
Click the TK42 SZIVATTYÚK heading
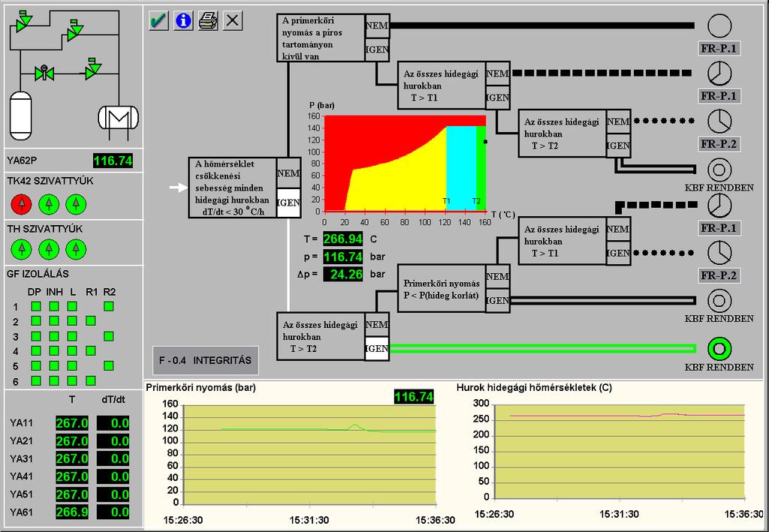(x=50, y=181)
